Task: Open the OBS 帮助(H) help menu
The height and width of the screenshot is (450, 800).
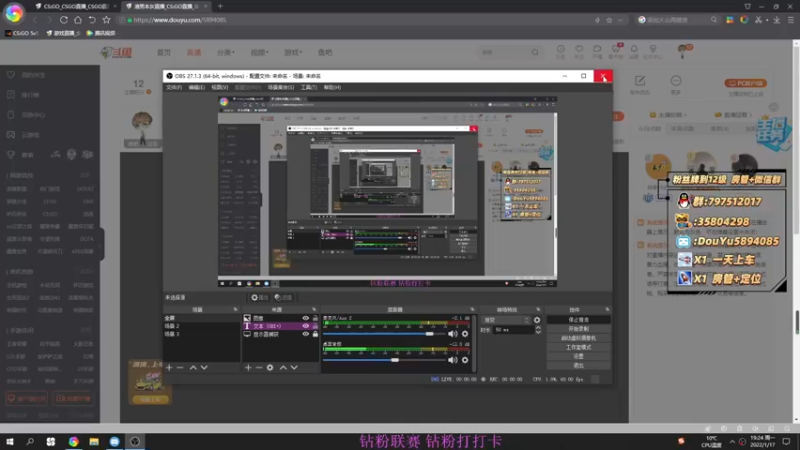Action: point(332,87)
